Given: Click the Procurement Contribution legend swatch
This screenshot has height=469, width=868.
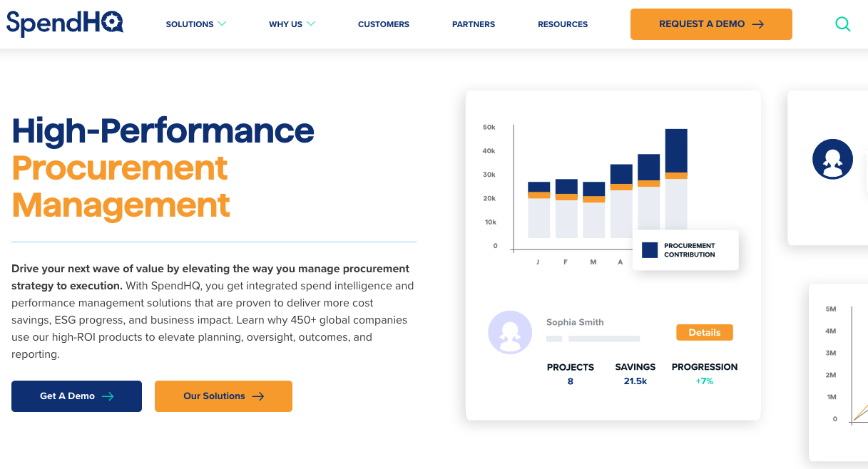Looking at the screenshot, I should coord(650,249).
